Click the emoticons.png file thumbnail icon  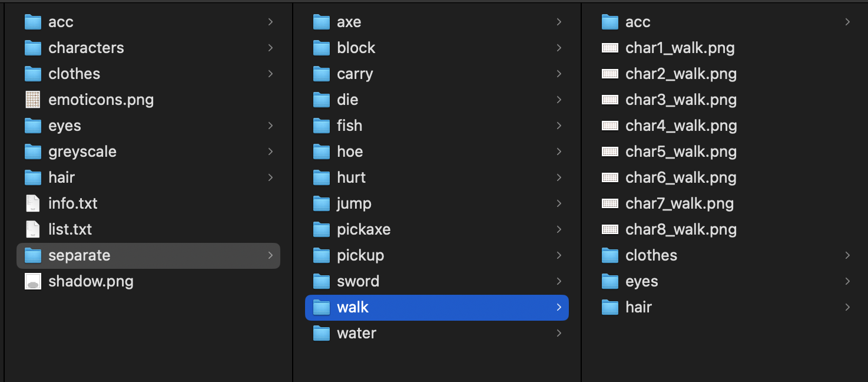[x=33, y=100]
